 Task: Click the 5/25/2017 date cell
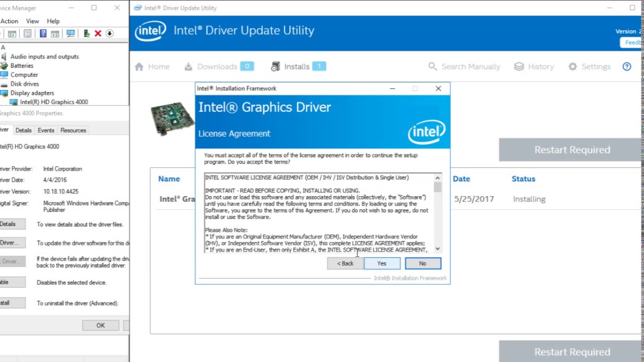click(x=474, y=199)
